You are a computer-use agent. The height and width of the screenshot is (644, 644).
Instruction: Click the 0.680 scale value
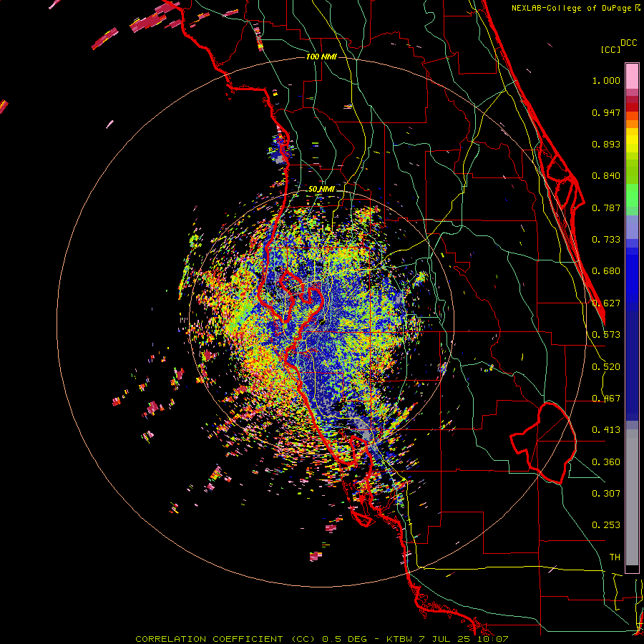(606, 271)
